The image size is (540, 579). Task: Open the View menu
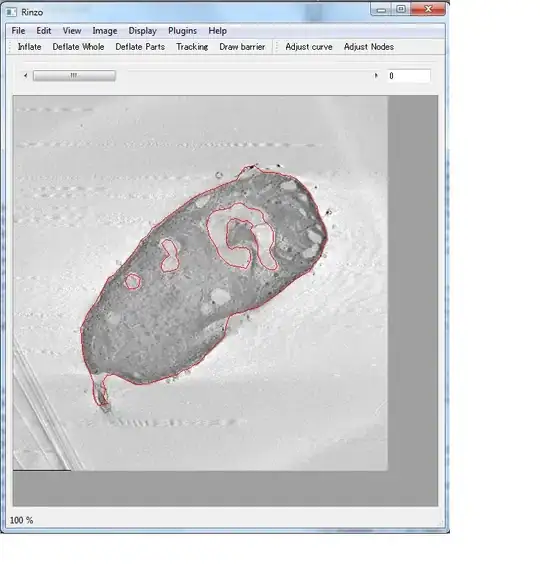tap(72, 31)
